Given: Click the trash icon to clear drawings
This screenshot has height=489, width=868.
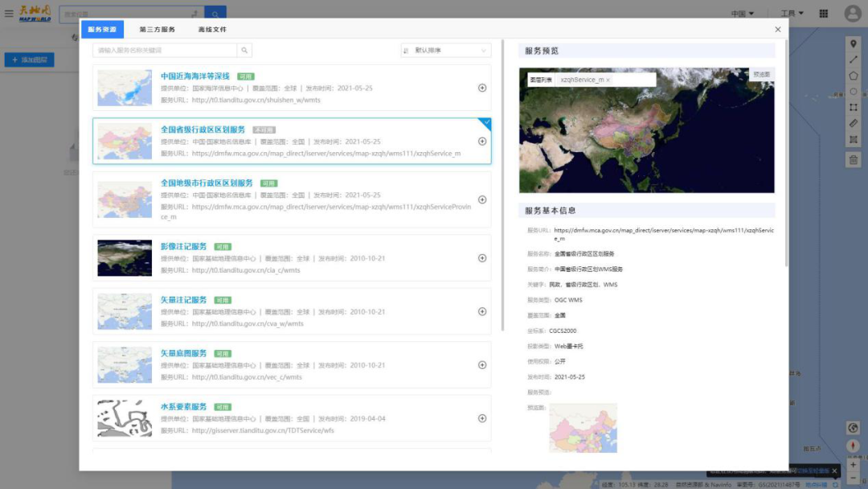Looking at the screenshot, I should point(854,160).
